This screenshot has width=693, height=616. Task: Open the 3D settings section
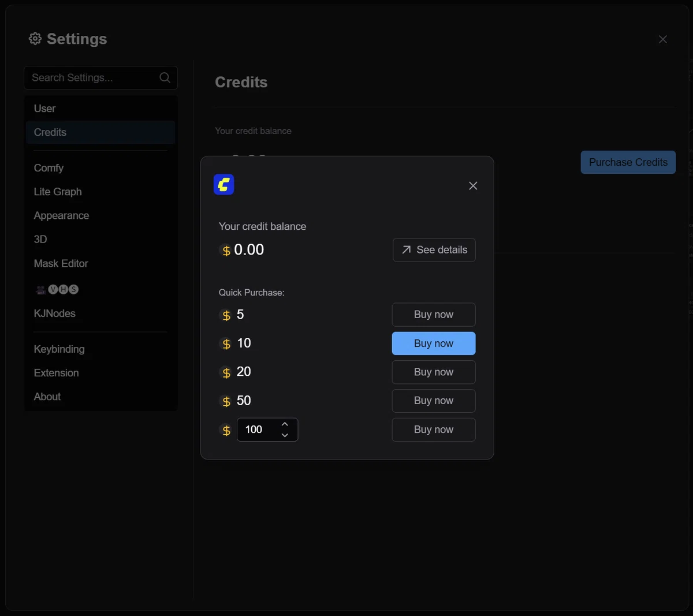(100, 239)
